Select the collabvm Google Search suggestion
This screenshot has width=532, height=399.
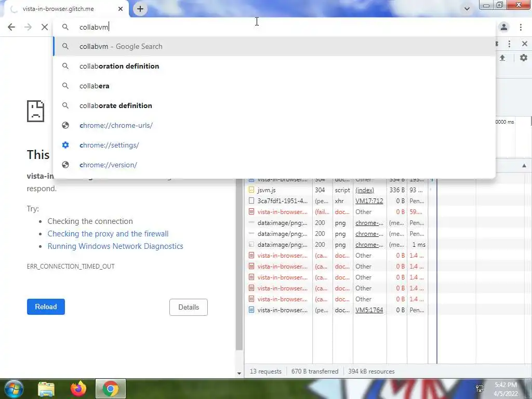coord(274,46)
